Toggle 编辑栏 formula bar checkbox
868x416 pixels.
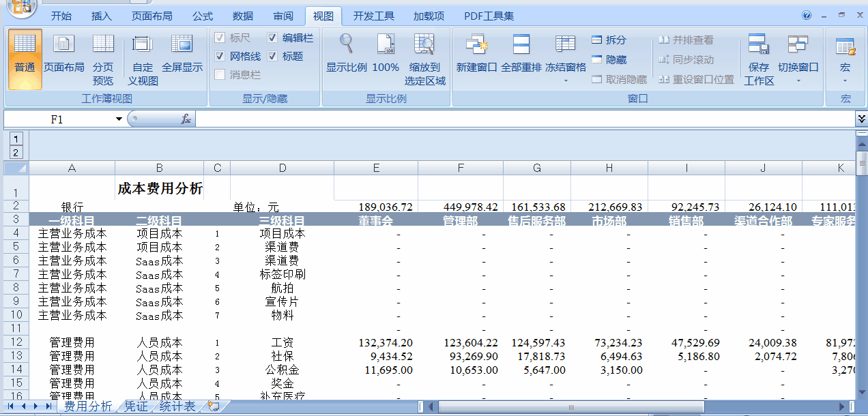tap(272, 38)
